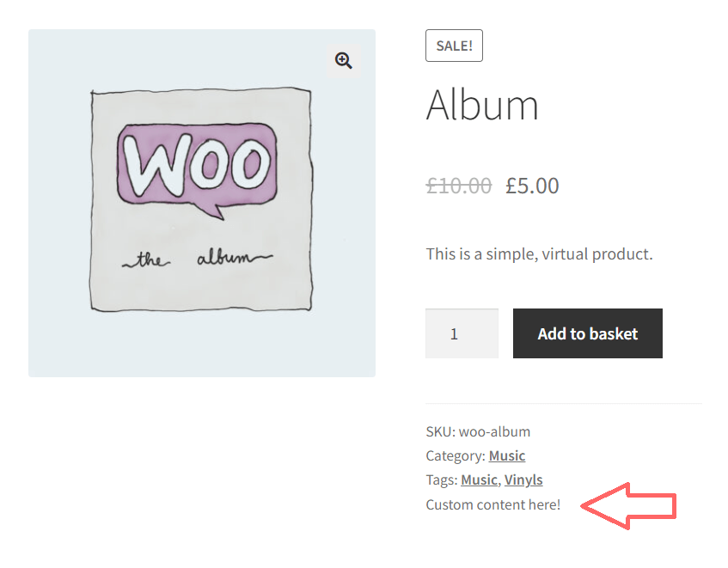
Task: Open the Vinyls tag link
Action: [x=523, y=479]
